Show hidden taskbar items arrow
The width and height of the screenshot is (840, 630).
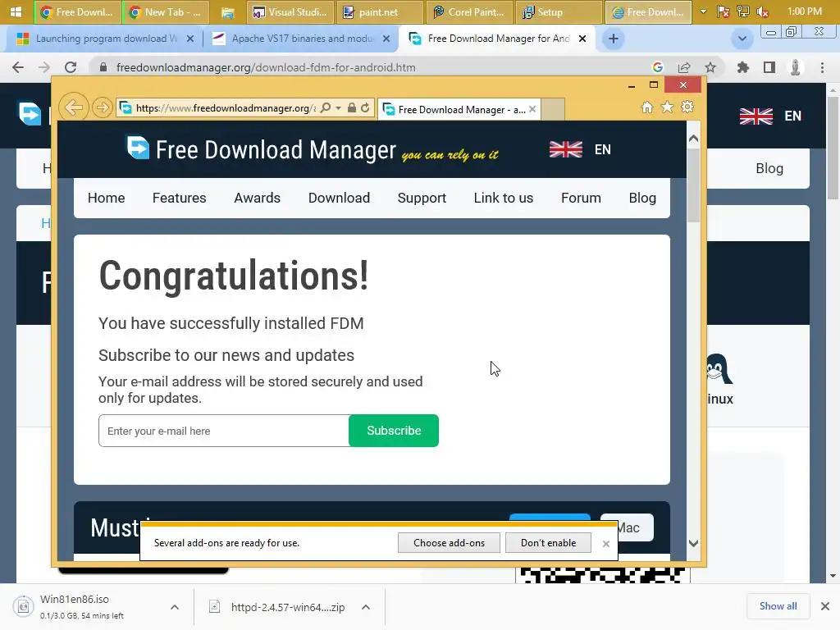click(703, 11)
